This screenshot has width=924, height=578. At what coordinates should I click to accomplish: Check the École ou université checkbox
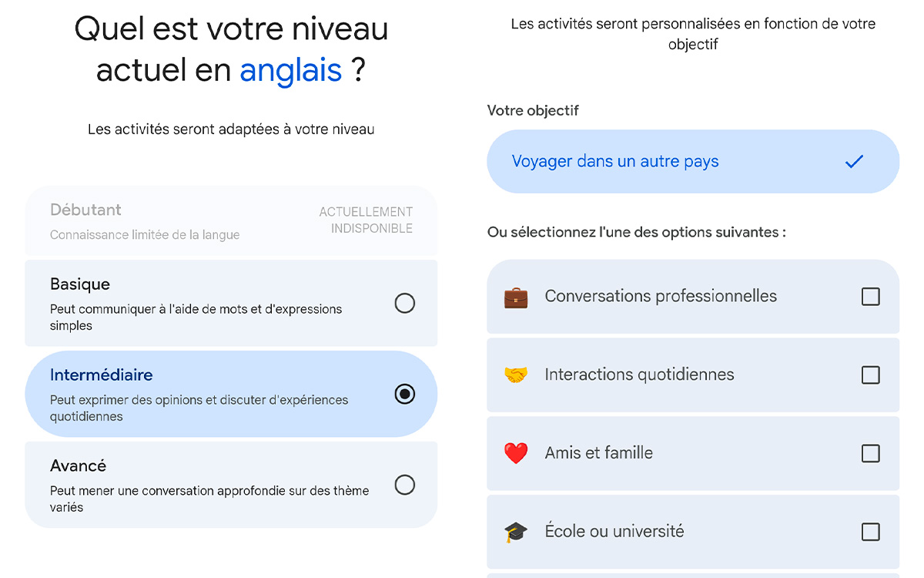coord(871,531)
